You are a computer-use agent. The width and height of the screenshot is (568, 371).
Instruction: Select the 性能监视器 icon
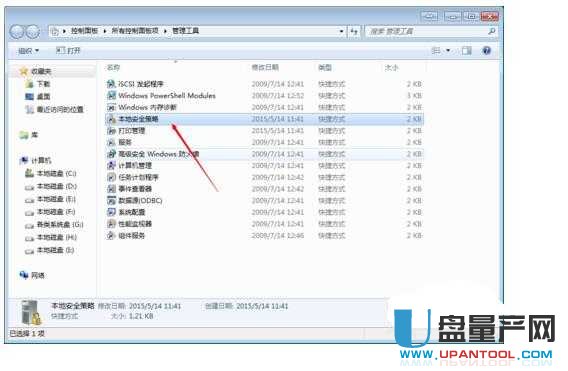point(111,224)
